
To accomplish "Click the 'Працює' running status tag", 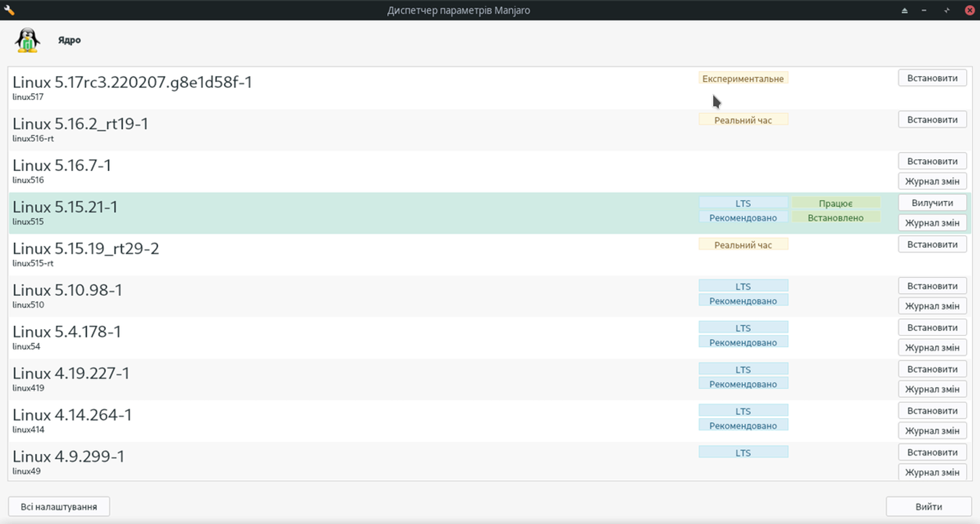I will 836,203.
